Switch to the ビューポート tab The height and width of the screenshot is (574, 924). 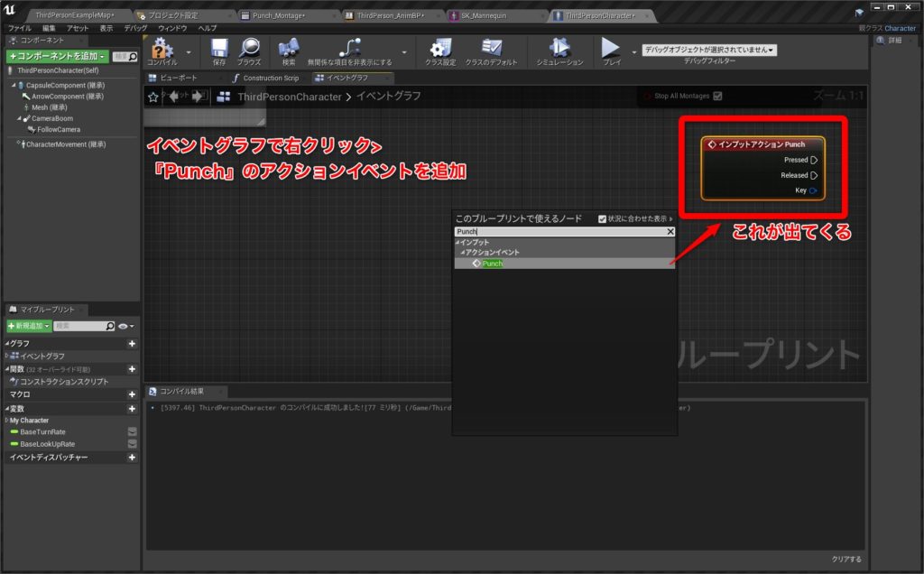(178, 78)
